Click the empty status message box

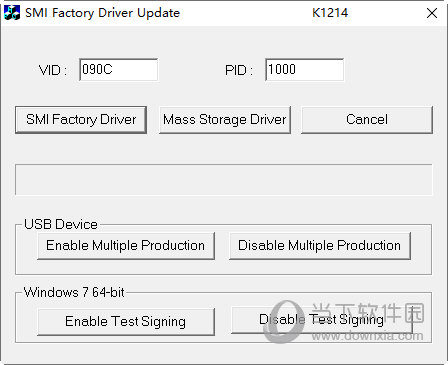point(224,180)
